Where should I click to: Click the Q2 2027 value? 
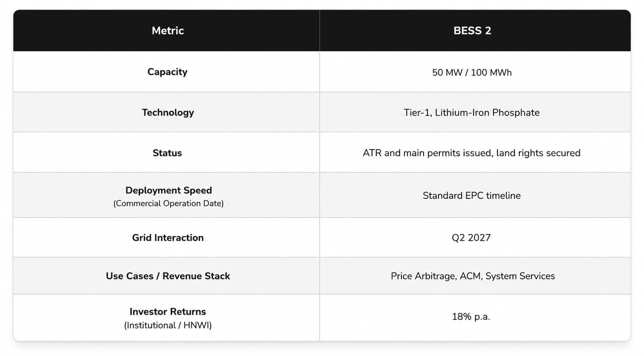[x=471, y=238]
